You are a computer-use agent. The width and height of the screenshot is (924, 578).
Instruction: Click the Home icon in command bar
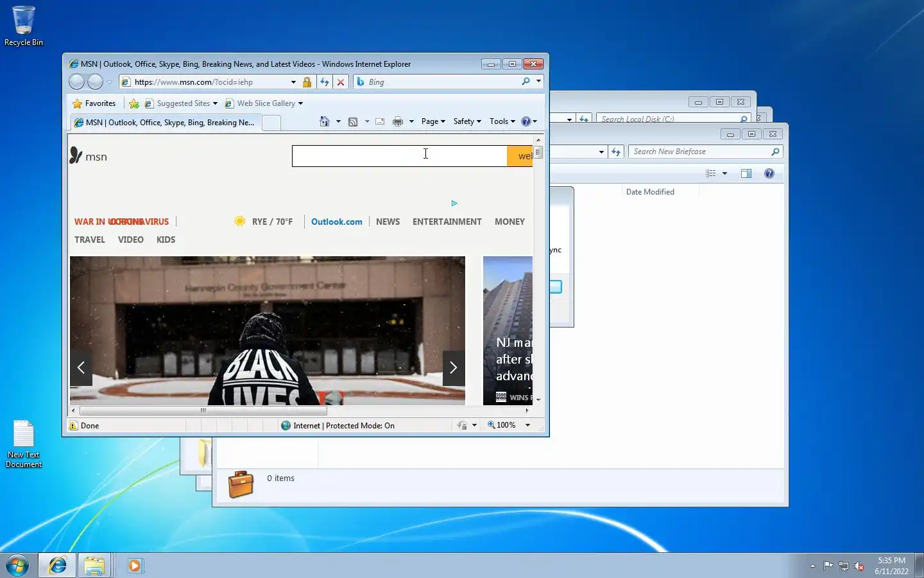click(325, 121)
